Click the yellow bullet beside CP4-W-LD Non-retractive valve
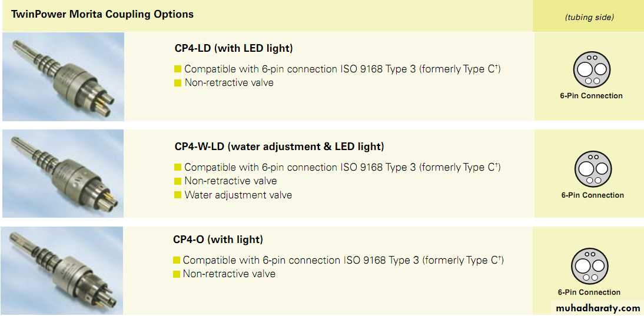Image resolution: width=644 pixels, height=316 pixels. pos(178,181)
